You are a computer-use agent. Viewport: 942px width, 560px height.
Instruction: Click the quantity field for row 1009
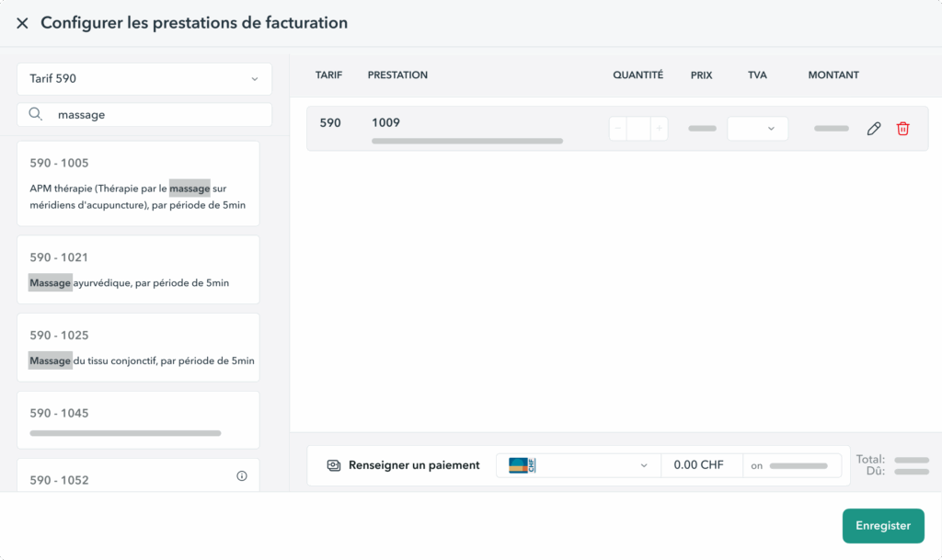(x=638, y=129)
